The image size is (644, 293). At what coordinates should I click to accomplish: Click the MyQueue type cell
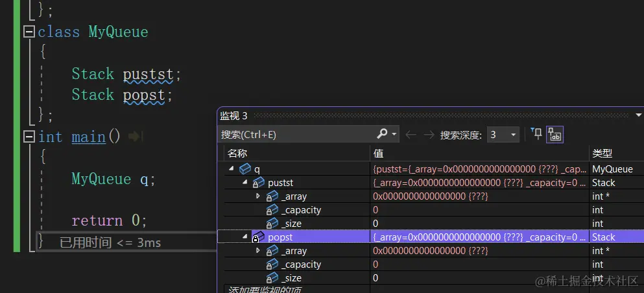612,169
